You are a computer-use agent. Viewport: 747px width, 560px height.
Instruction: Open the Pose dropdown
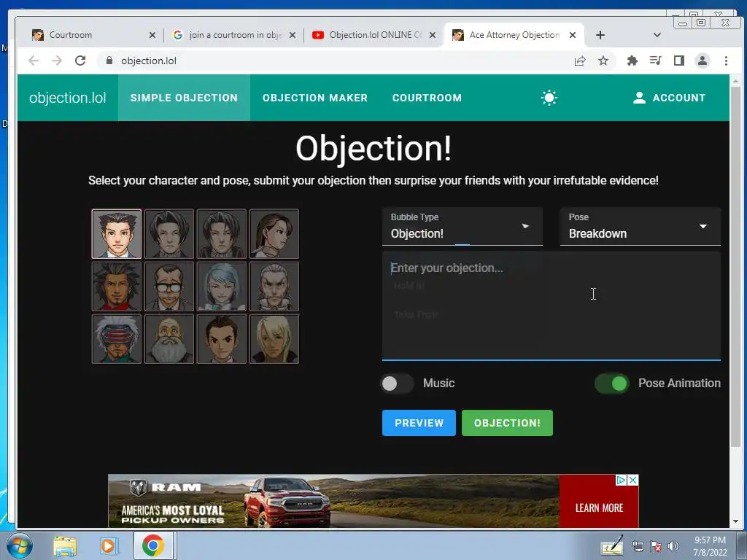(x=640, y=226)
